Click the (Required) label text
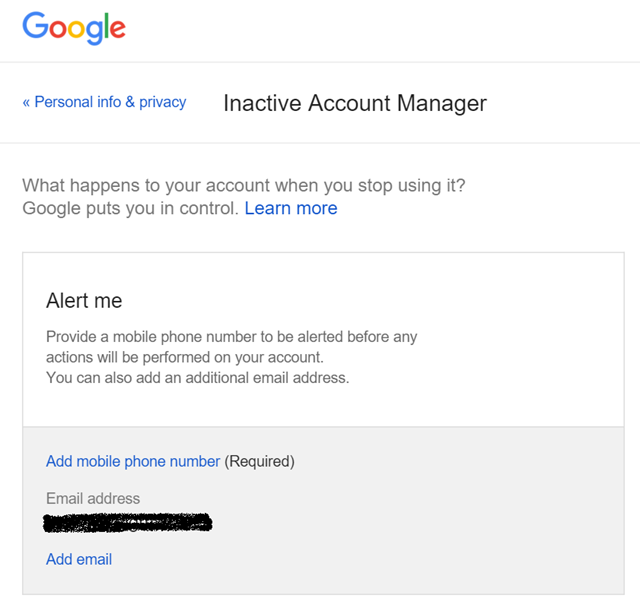The width and height of the screenshot is (640, 614). click(260, 461)
